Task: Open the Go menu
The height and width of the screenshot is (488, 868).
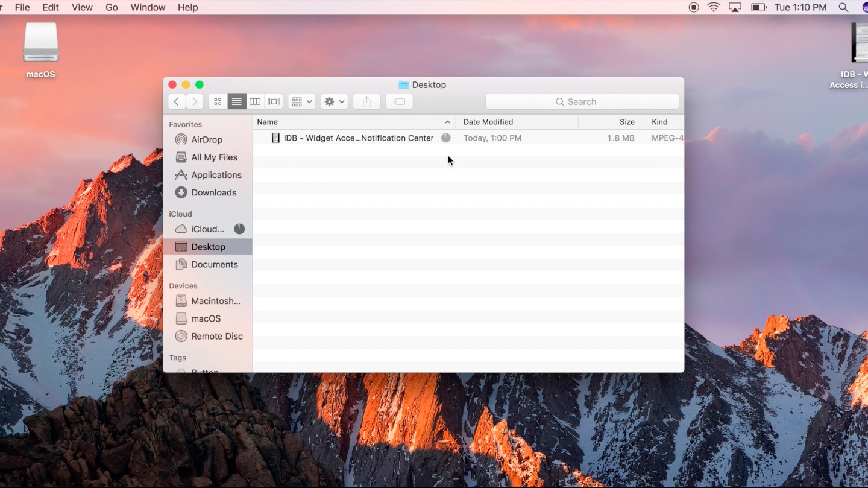Action: (x=112, y=7)
